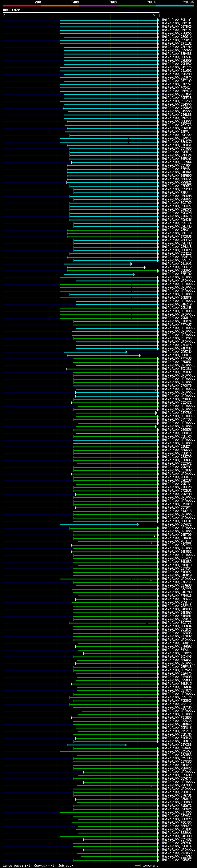Screen dimensions: 197x868
Task: Click the query end position 580
Action: (x=155, y=15)
